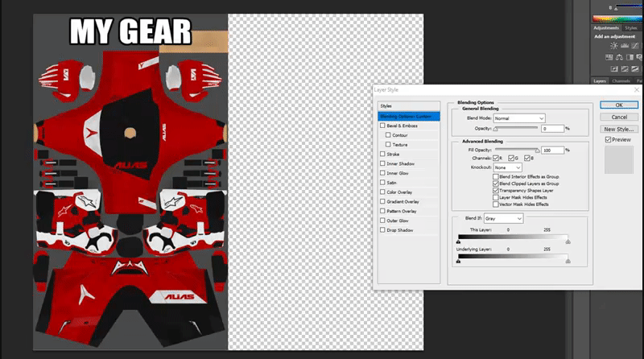This screenshot has height=359, width=644.
Task: Click the Opacity slider handle
Action: (496, 130)
